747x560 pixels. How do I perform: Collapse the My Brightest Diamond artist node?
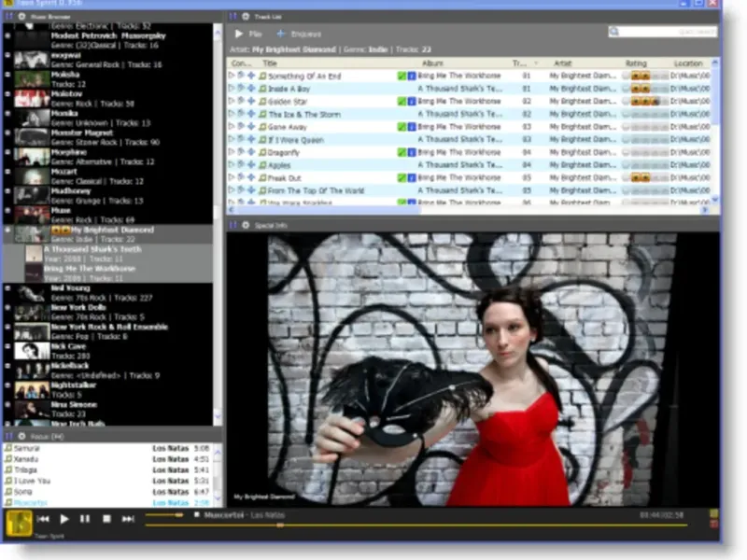pos(7,230)
